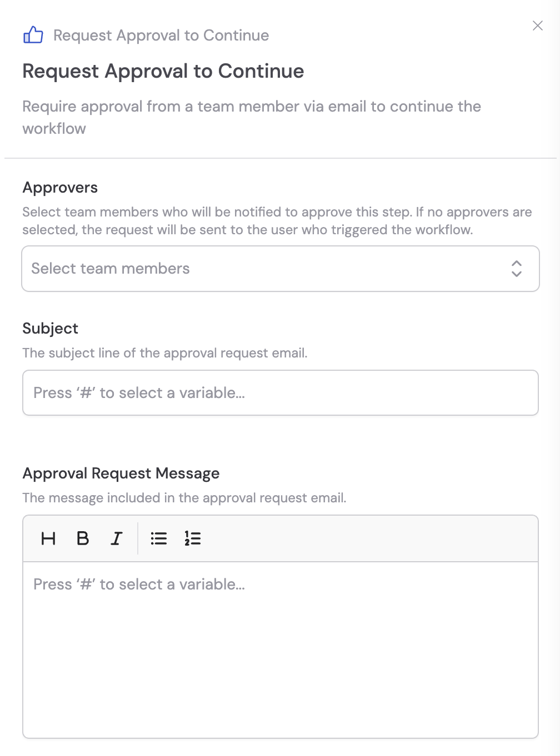Insert a numbered list in the message
The image size is (560, 756).
pos(193,538)
